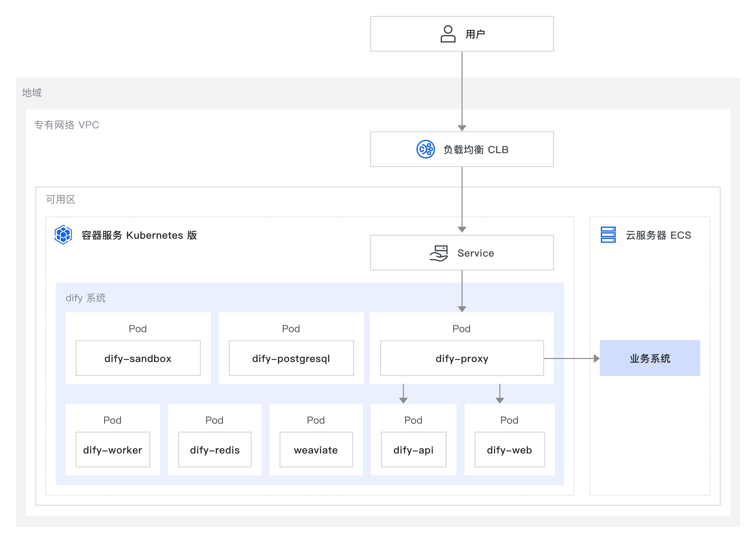The image size is (756, 538).
Task: Click the dify 系统 heading
Action: click(x=86, y=298)
